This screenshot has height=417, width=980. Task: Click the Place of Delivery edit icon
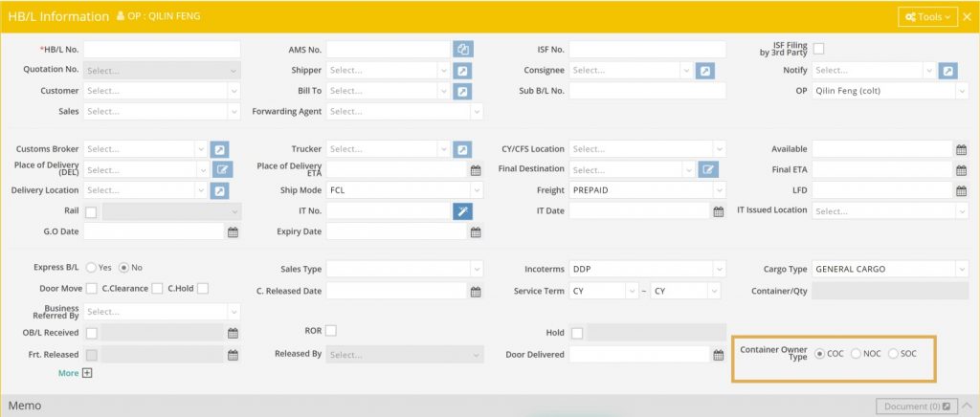222,170
